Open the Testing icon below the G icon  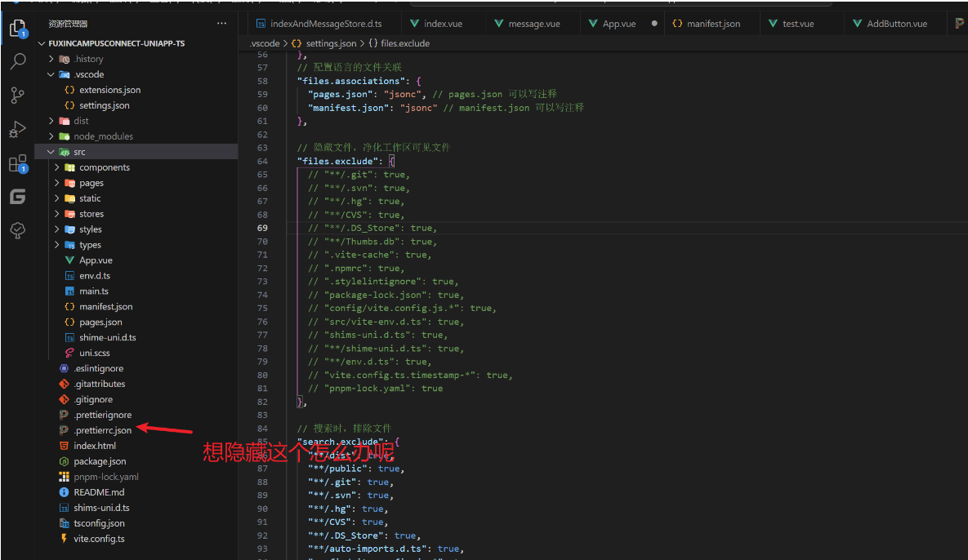click(x=18, y=230)
